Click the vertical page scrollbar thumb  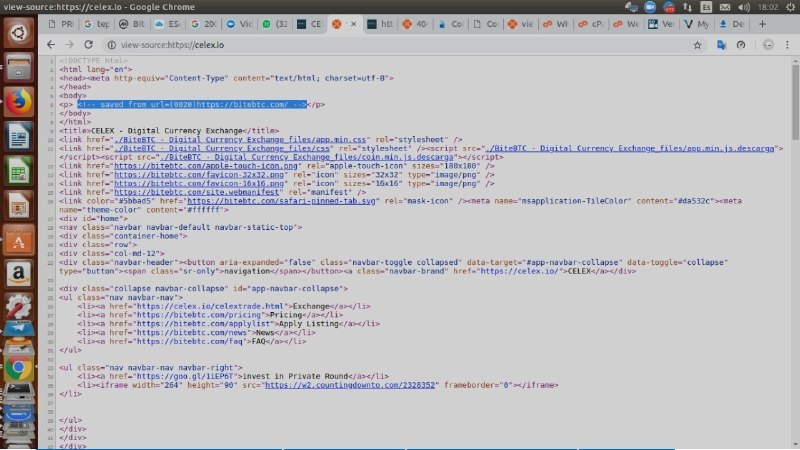[795, 101]
